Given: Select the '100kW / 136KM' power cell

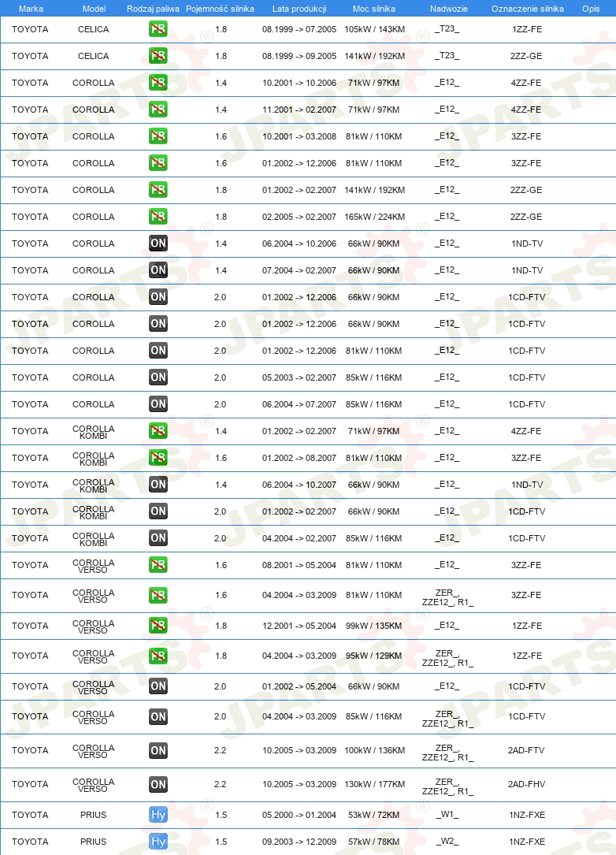Looking at the screenshot, I should [374, 750].
